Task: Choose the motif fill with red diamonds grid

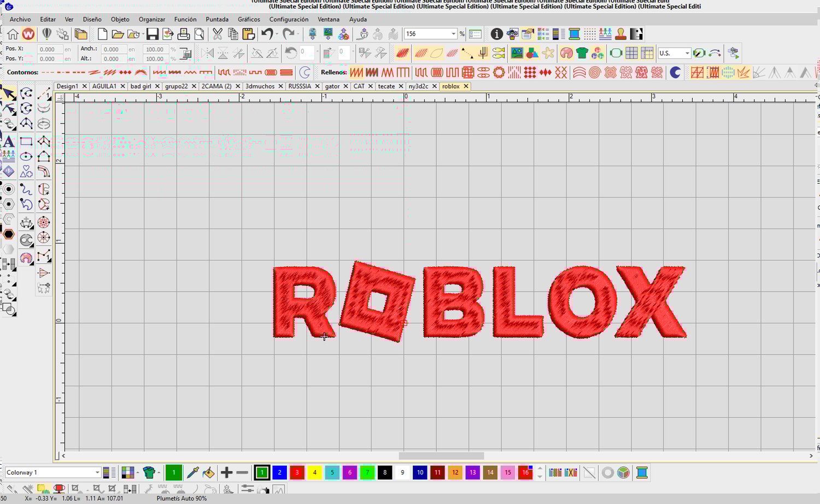Action: click(x=530, y=72)
